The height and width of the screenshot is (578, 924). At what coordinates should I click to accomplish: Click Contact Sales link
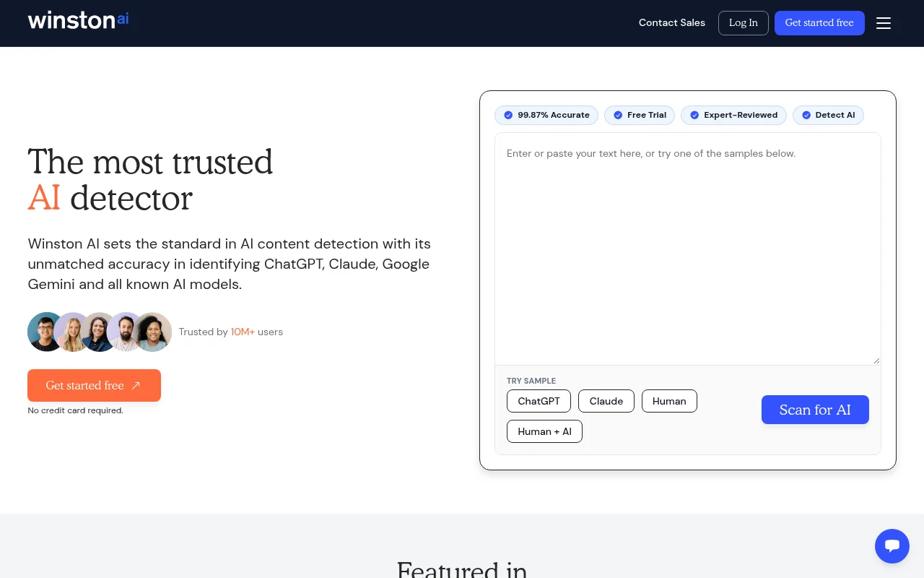(672, 23)
